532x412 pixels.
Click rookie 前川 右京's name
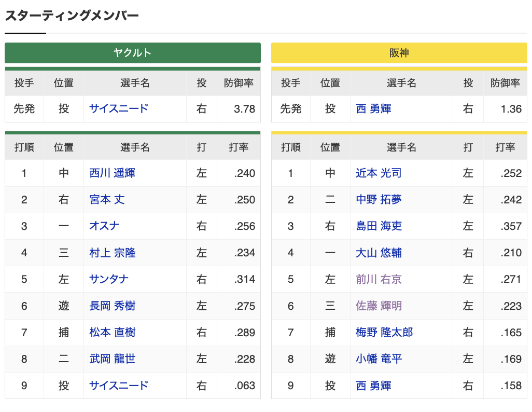tap(377, 279)
